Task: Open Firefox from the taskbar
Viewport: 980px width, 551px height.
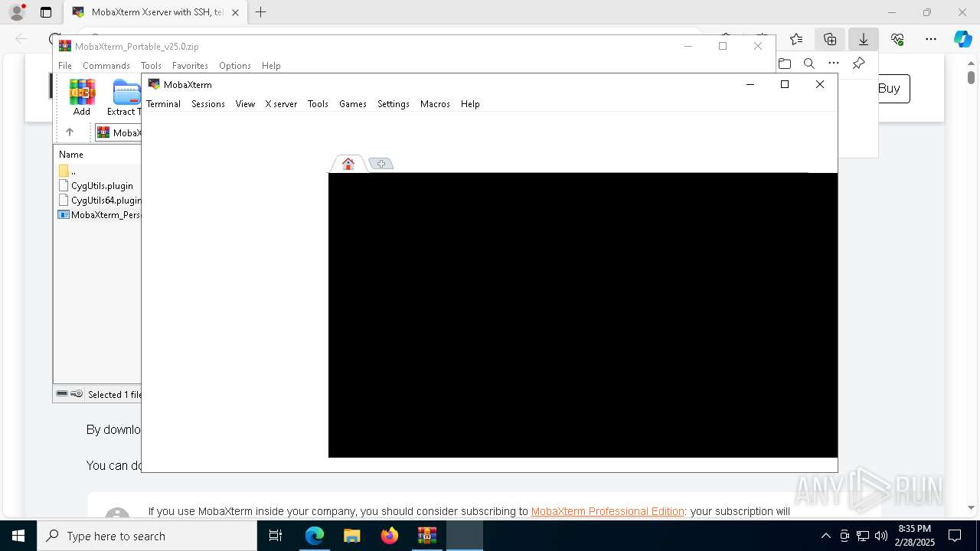Action: click(390, 536)
